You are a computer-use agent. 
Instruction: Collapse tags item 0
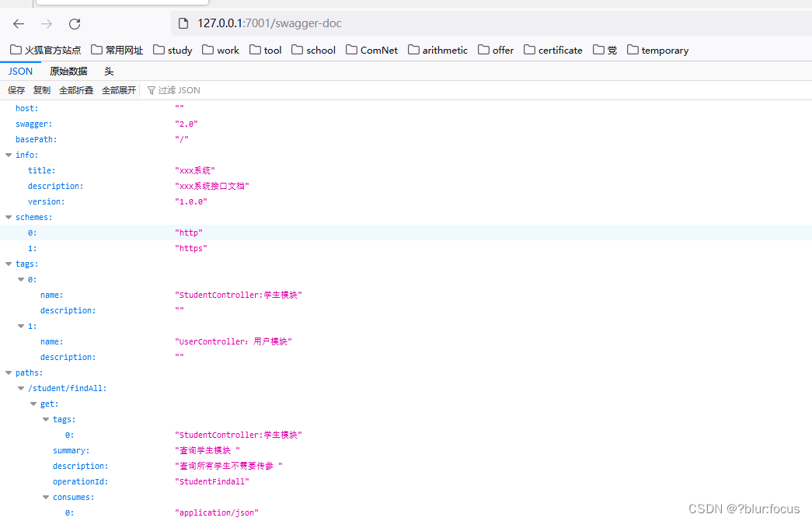[21, 279]
